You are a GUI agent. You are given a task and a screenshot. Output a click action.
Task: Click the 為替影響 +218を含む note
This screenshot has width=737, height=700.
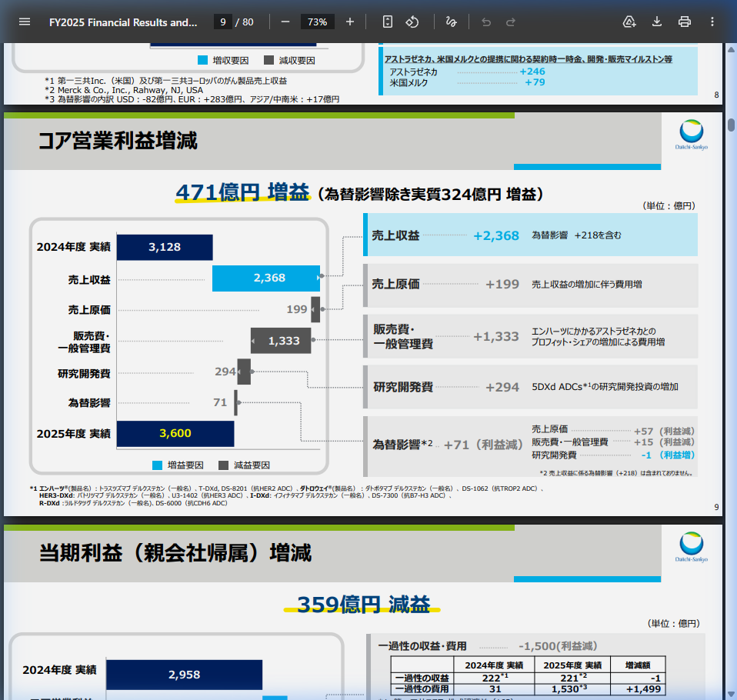click(576, 235)
